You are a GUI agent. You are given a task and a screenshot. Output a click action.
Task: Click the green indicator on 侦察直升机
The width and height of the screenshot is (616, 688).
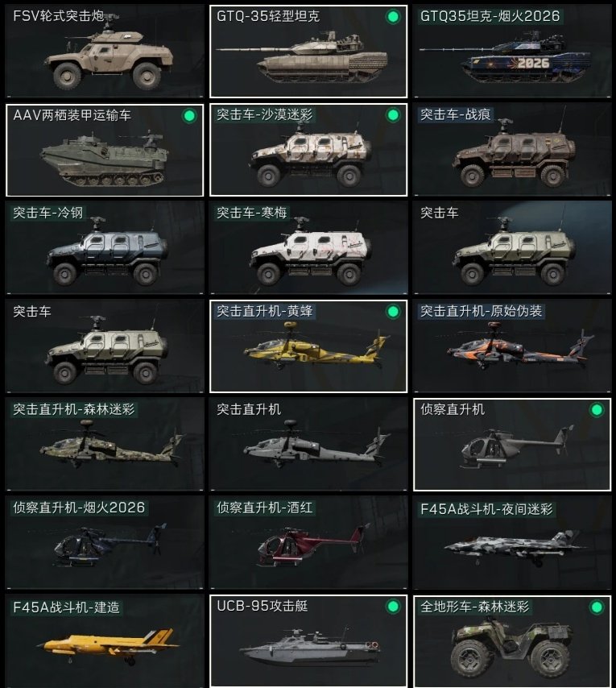597,410
